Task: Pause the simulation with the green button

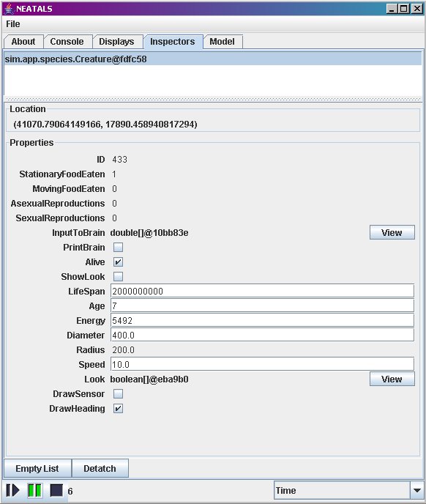Action: click(x=34, y=491)
